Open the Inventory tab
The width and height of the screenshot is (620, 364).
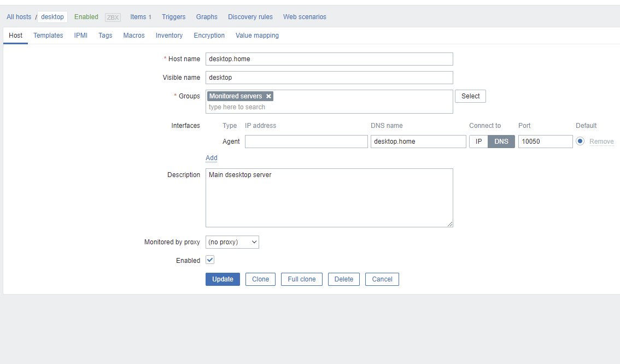pos(169,36)
